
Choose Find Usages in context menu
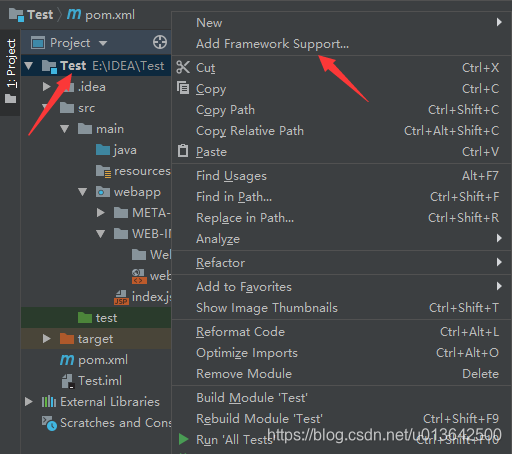341,176
